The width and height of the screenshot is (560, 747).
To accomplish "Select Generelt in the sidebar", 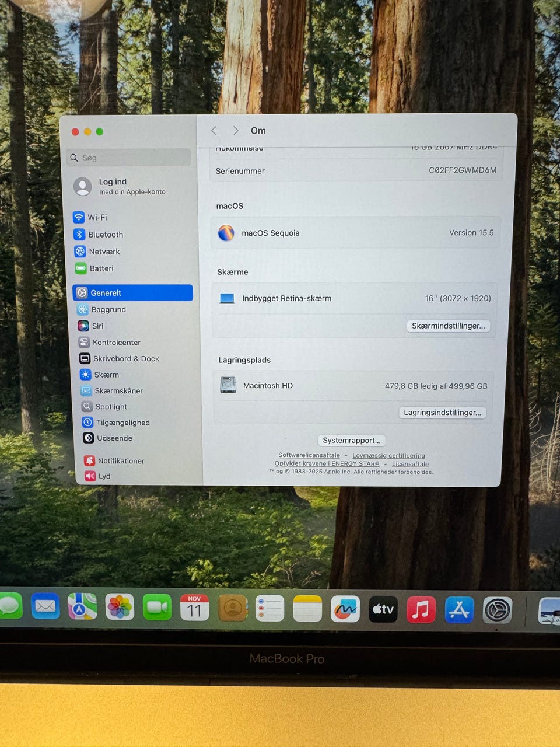I will coord(132,293).
